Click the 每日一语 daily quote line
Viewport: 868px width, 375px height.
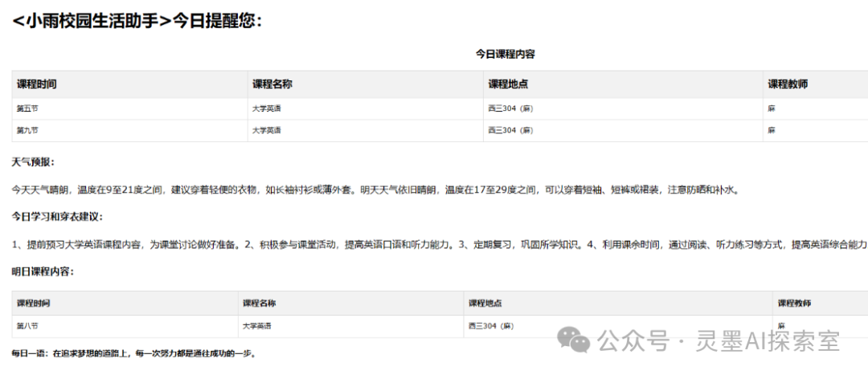click(x=133, y=353)
